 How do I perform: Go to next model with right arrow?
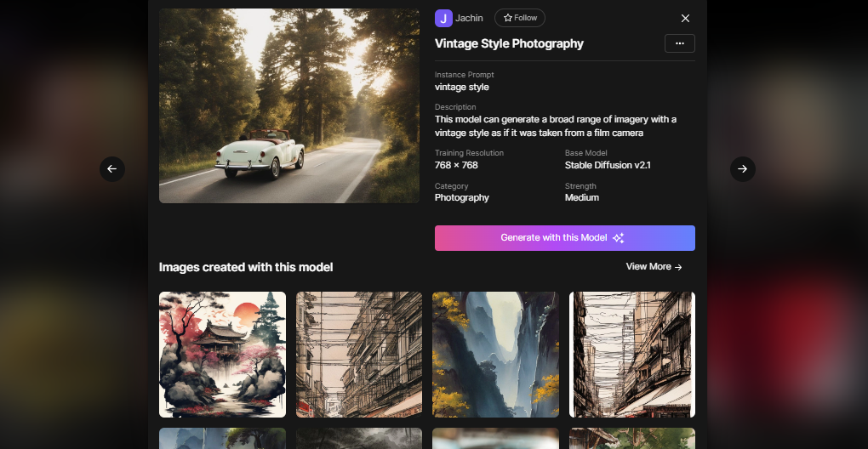click(742, 169)
